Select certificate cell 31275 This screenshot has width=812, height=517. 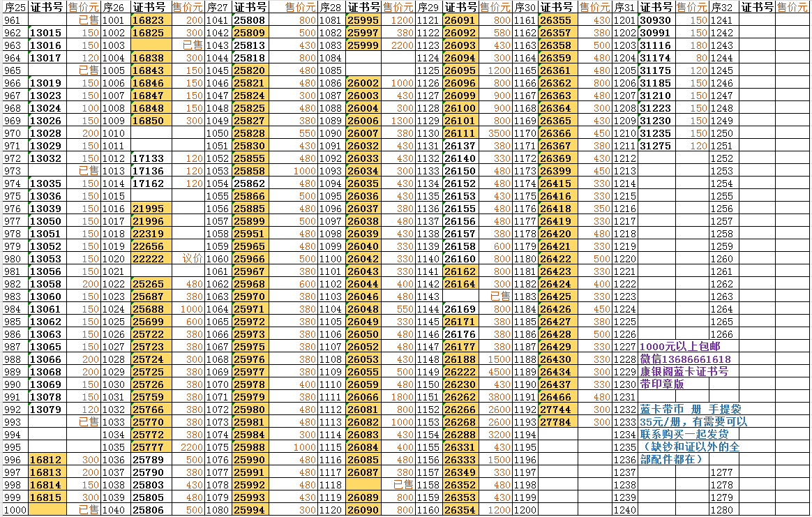click(x=656, y=146)
